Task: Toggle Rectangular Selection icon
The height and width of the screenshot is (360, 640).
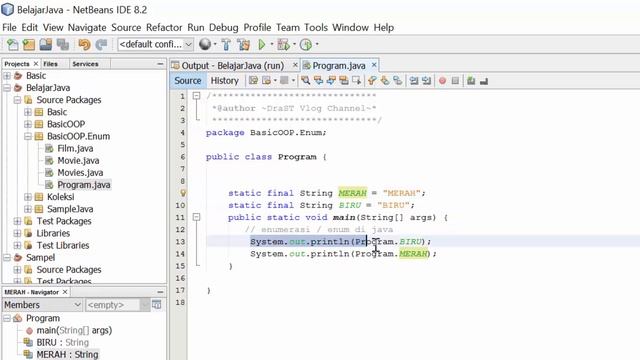Action: 356,81
